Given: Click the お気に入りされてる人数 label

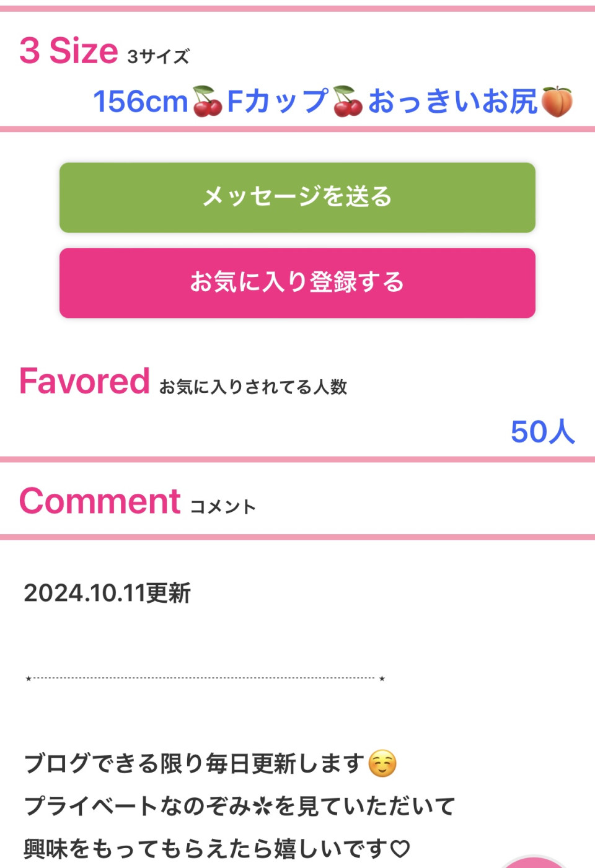Looking at the screenshot, I should pos(253,387).
